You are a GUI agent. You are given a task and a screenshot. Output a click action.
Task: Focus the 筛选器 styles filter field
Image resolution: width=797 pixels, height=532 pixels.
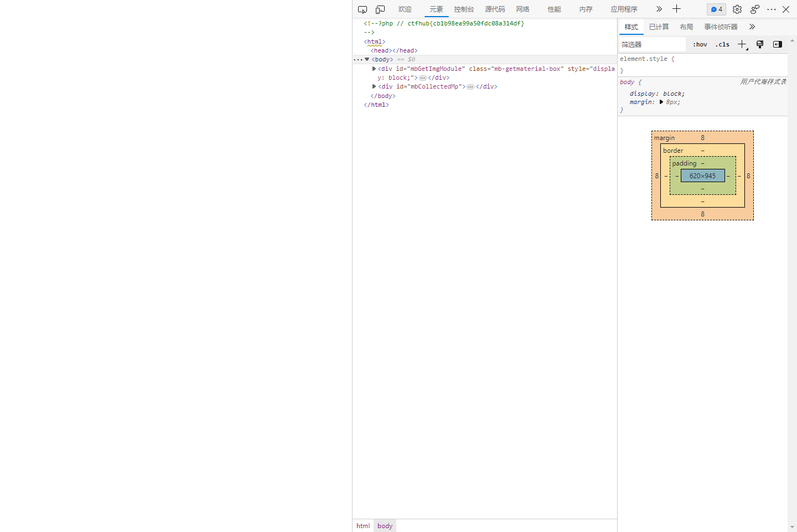652,44
